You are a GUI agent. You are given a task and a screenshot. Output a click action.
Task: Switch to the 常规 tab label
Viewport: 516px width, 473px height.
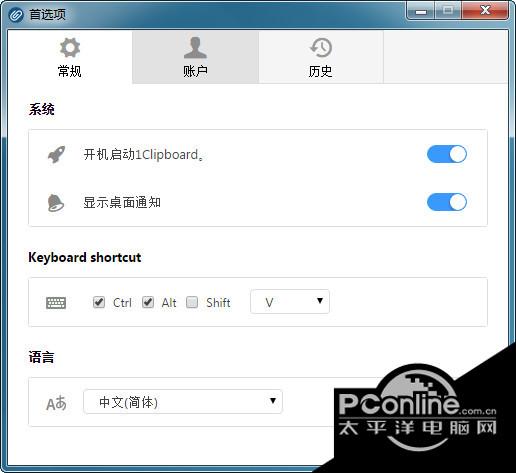(x=70, y=71)
